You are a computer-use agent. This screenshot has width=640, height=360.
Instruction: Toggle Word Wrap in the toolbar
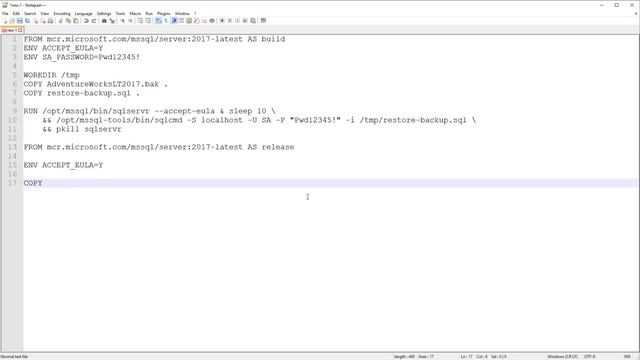tap(158, 20)
